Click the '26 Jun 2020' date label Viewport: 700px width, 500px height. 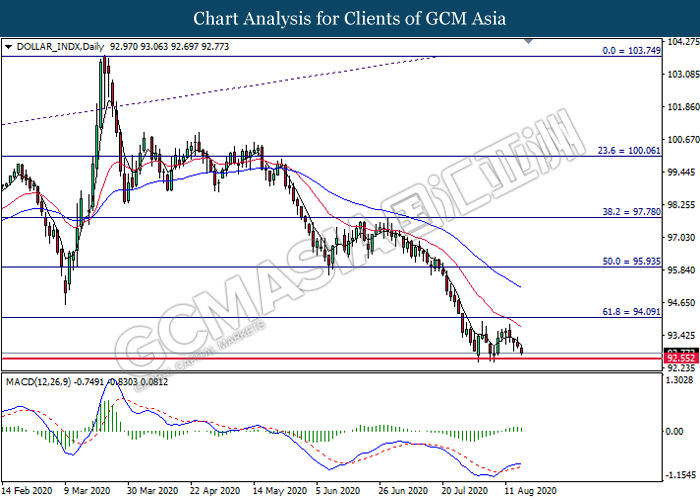tap(404, 491)
